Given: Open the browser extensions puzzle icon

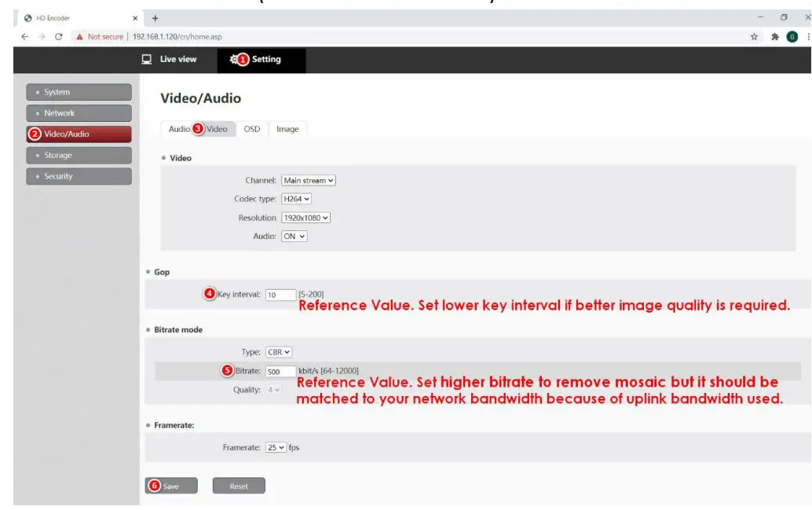Looking at the screenshot, I should click(775, 37).
